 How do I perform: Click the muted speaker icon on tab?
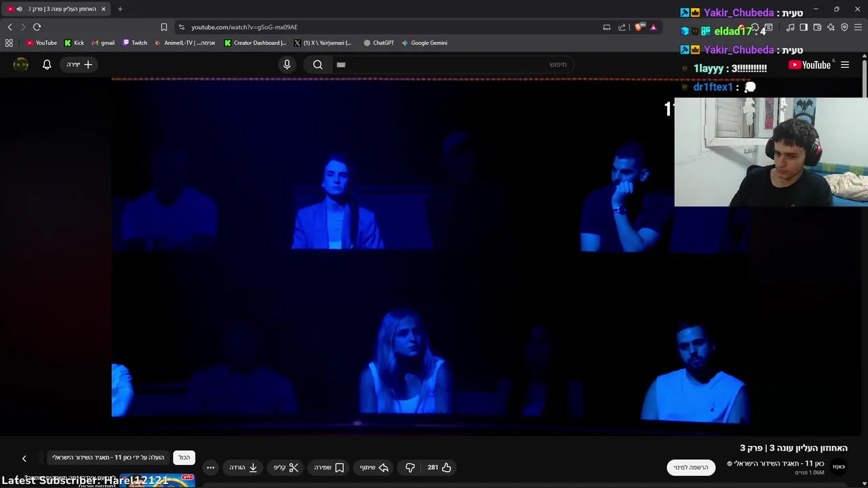[x=19, y=9]
